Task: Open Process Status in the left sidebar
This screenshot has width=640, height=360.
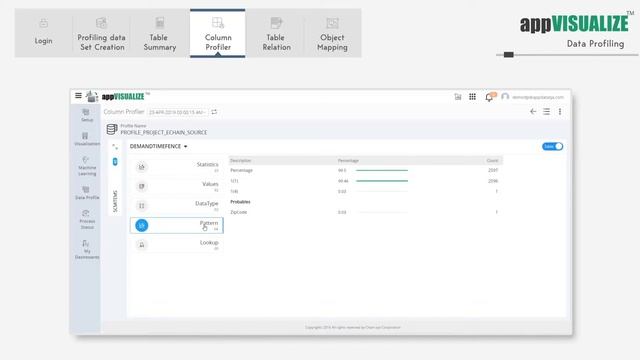Action: click(87, 220)
